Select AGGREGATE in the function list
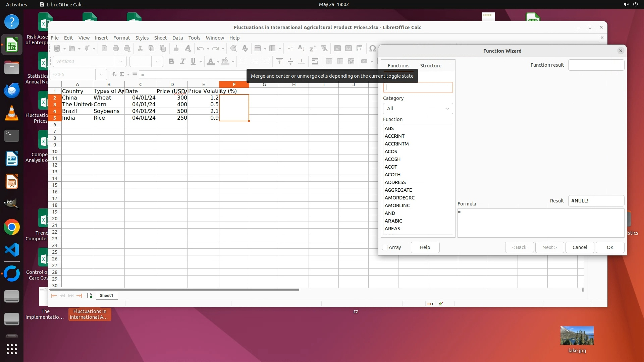Image resolution: width=644 pixels, height=362 pixels. click(398, 190)
